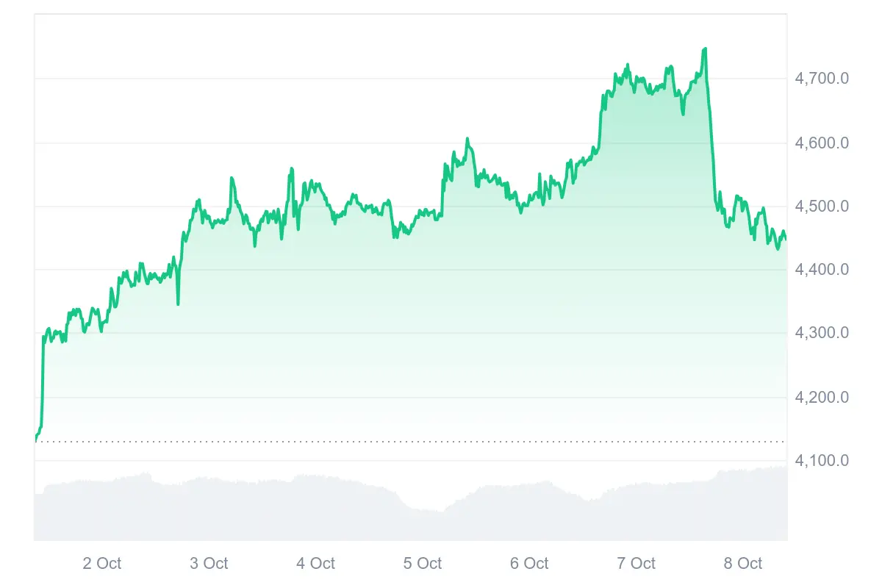Click the highest peak of the price line

[x=706, y=49]
